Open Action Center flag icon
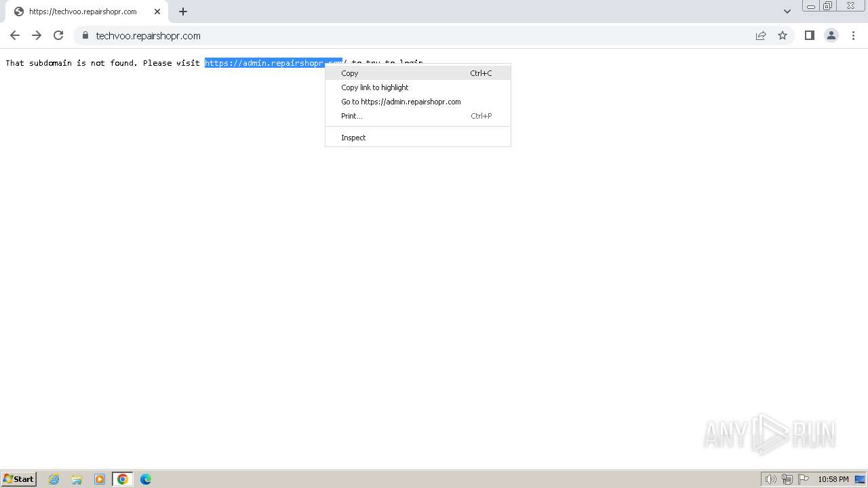 pyautogui.click(x=804, y=479)
